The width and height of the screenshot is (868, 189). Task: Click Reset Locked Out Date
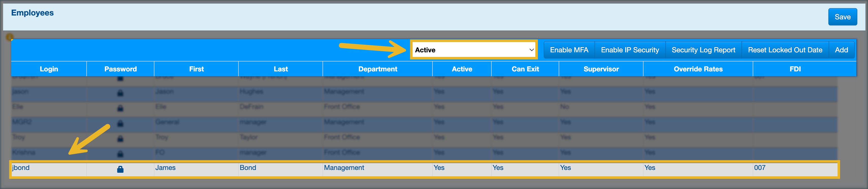pos(785,50)
